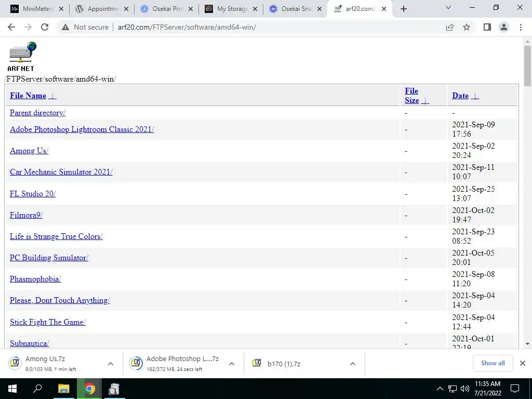Expand options for Adobe Photoshop download
532x399 pixels.
231,364
